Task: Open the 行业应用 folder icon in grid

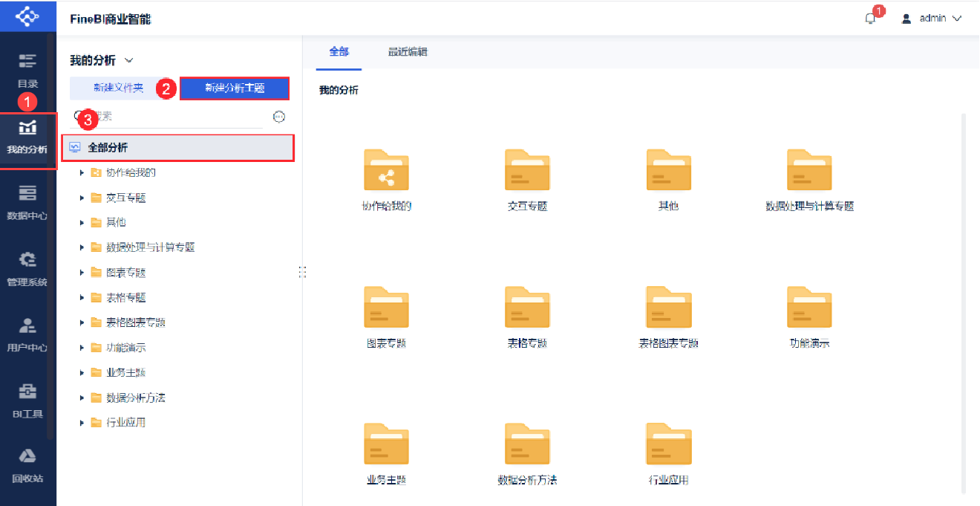Action: tap(669, 444)
